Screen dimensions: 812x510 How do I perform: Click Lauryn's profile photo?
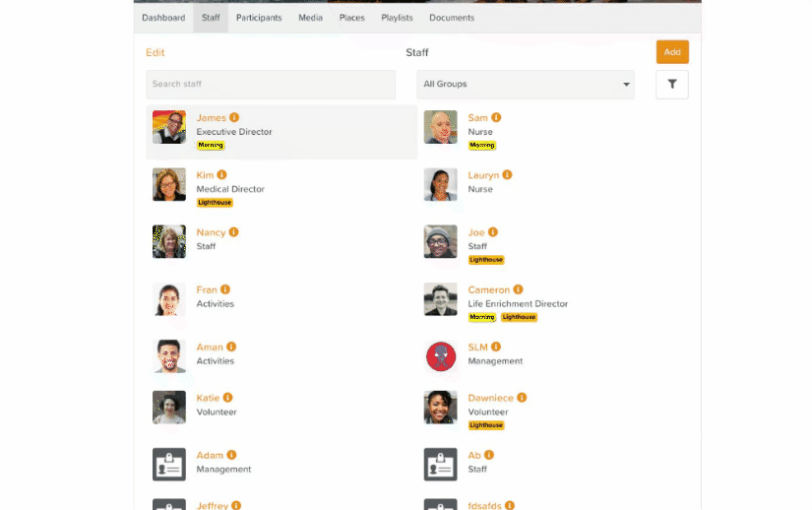tap(440, 184)
